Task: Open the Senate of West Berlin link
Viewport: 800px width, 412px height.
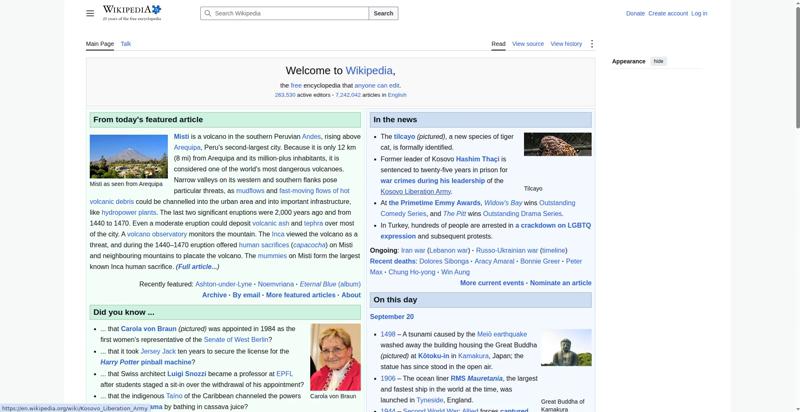Action: coord(236,340)
